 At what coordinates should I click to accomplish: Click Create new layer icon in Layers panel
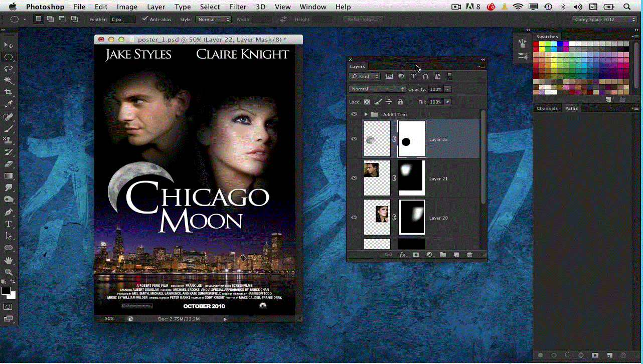tap(456, 255)
